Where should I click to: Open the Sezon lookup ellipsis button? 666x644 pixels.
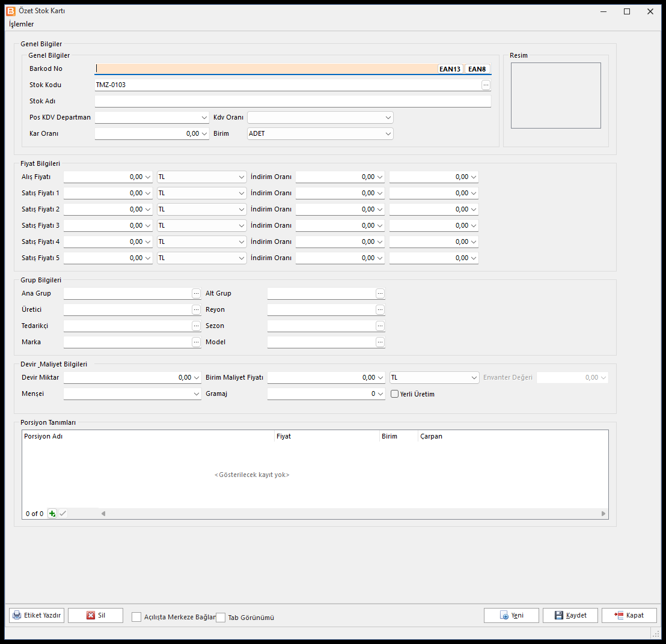(380, 326)
